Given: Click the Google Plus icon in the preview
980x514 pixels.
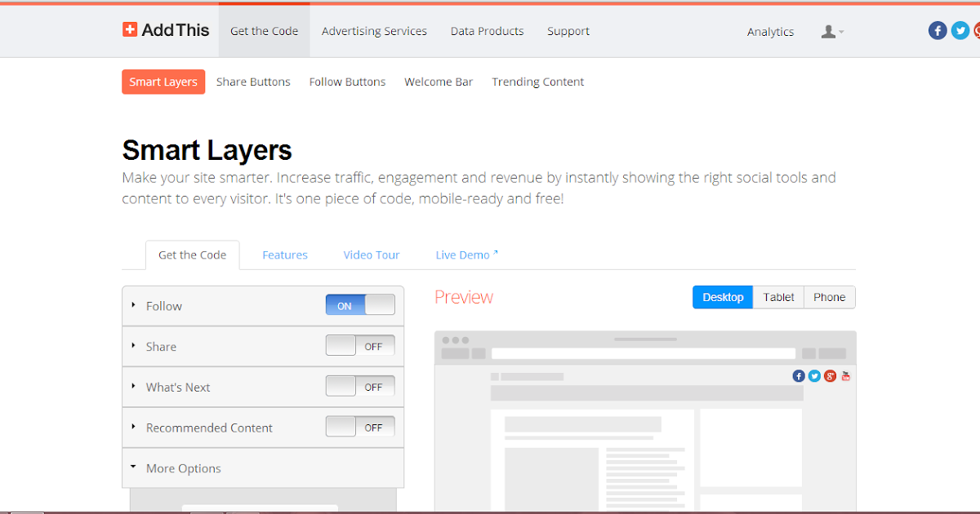Looking at the screenshot, I should 830,375.
